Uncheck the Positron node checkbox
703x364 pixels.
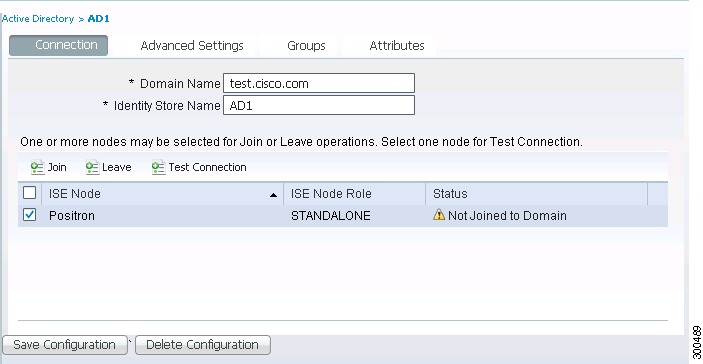point(29,215)
